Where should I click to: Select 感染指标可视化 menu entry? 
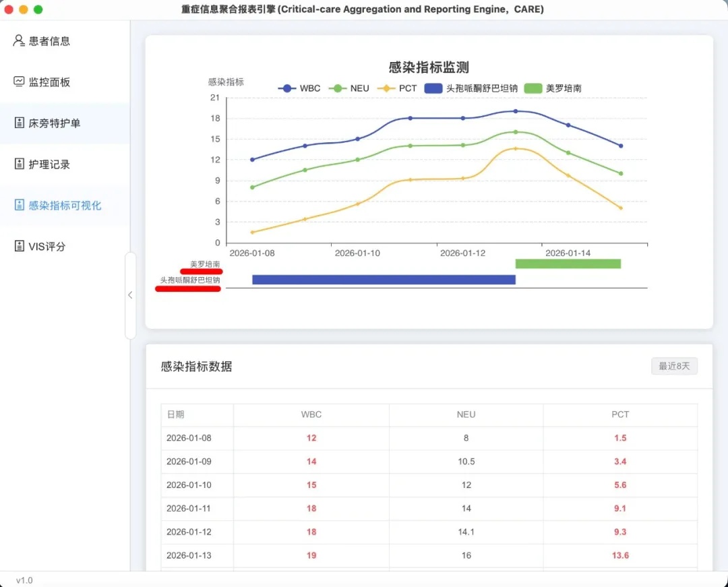(65, 205)
